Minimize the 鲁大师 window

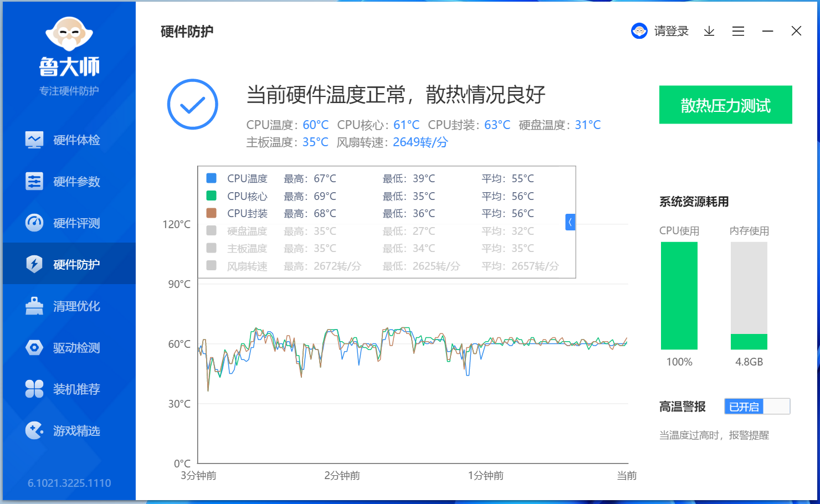[767, 31]
